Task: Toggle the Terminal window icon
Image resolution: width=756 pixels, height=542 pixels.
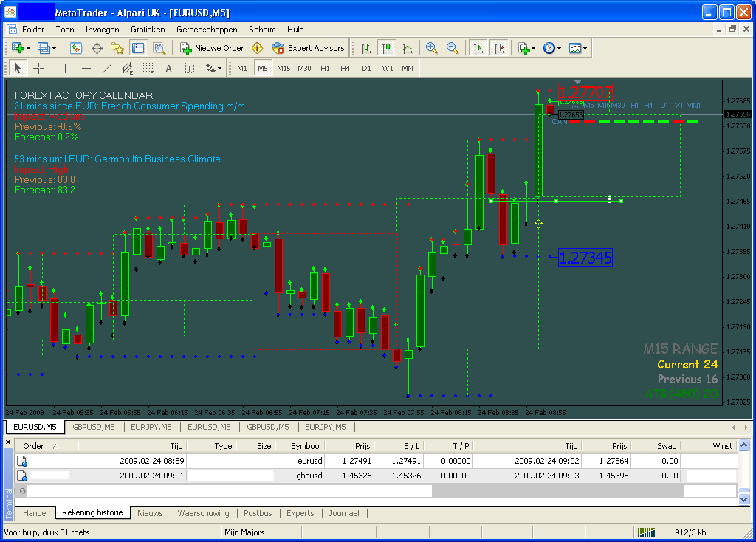Action: 138,48
